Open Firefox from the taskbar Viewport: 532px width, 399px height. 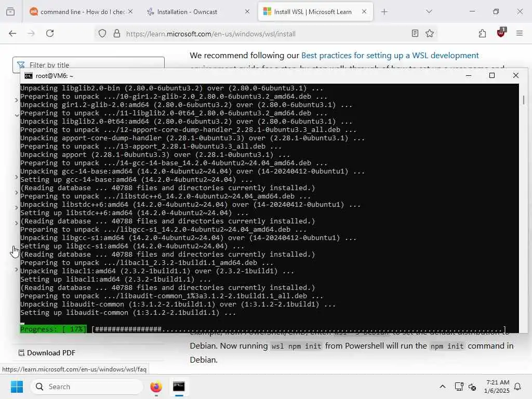(156, 387)
